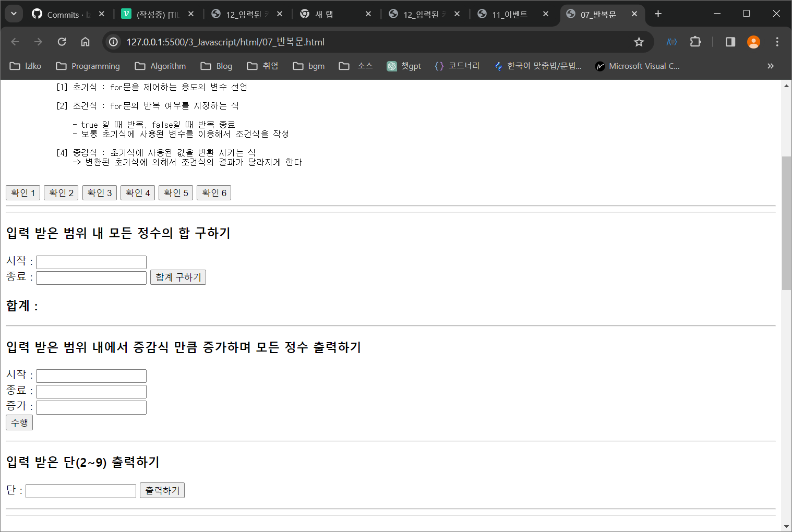
Task: Open a new browser tab
Action: pyautogui.click(x=658, y=14)
